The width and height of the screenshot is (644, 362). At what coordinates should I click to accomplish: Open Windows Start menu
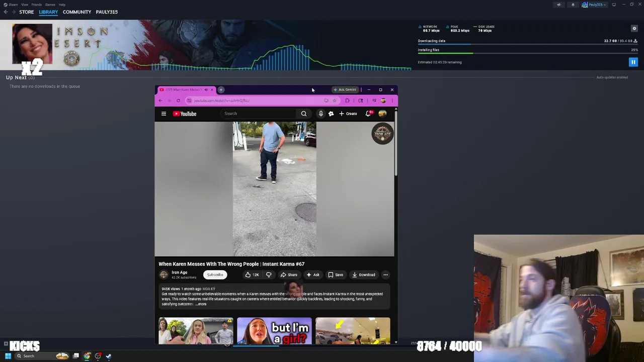click(x=8, y=356)
